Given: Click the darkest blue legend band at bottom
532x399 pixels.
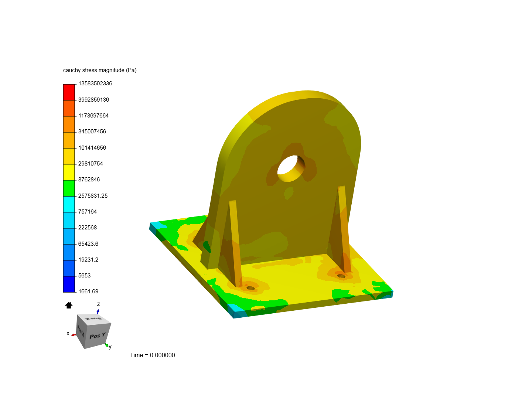Looking at the screenshot, I should click(x=69, y=284).
